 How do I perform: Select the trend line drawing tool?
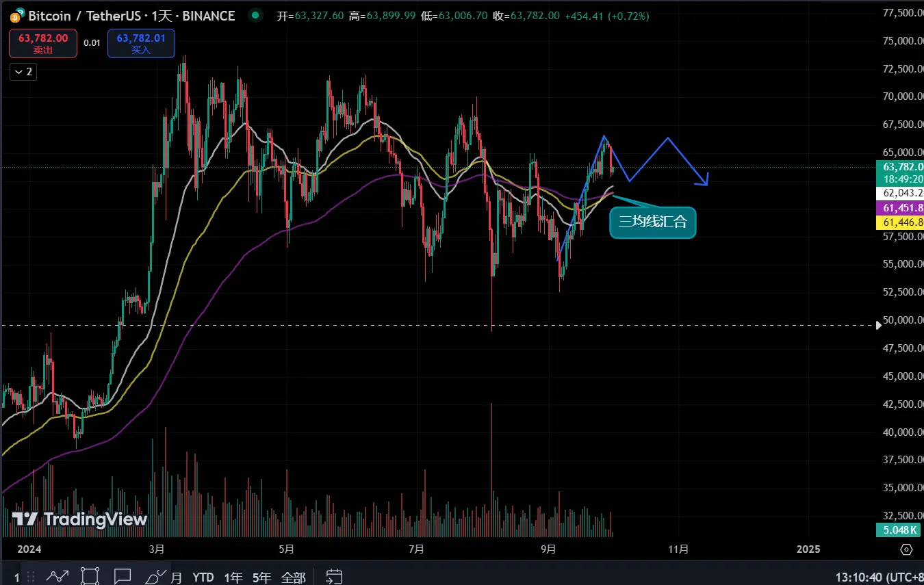click(x=57, y=577)
